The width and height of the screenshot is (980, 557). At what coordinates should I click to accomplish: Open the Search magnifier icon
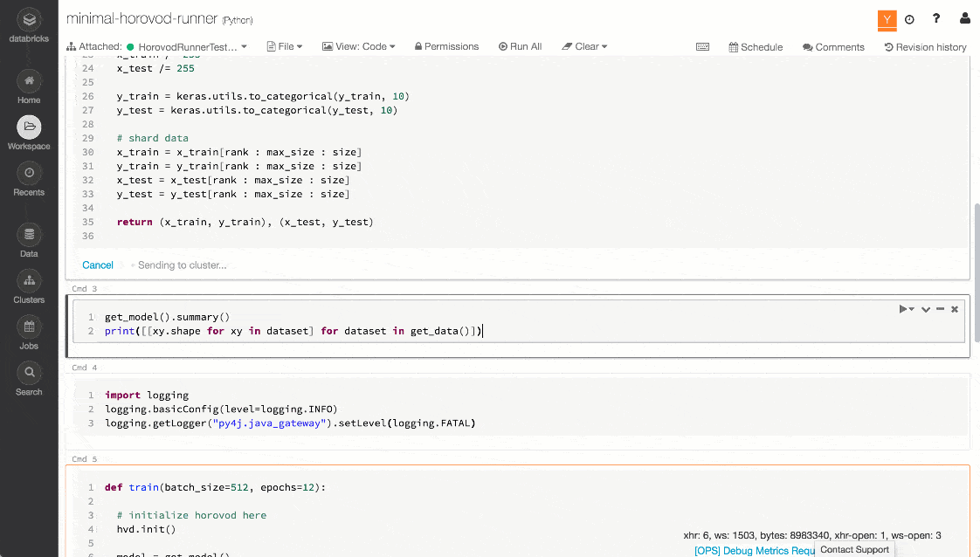(x=29, y=373)
